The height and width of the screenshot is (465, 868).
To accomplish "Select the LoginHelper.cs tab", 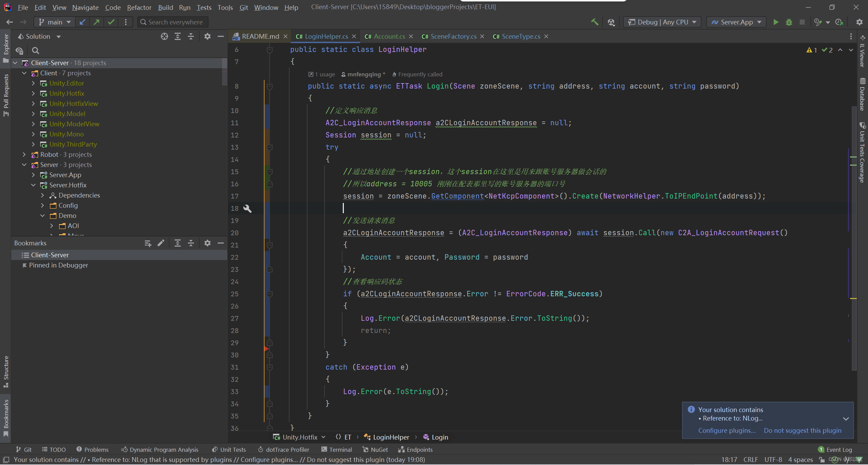I will [325, 36].
